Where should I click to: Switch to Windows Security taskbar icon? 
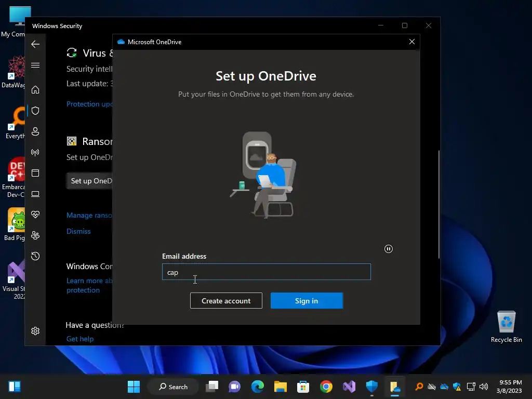[x=372, y=387]
